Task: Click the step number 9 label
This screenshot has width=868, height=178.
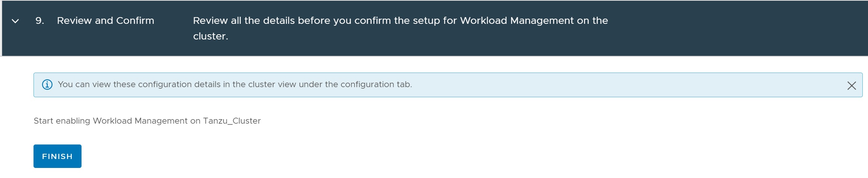Action: [x=39, y=21]
